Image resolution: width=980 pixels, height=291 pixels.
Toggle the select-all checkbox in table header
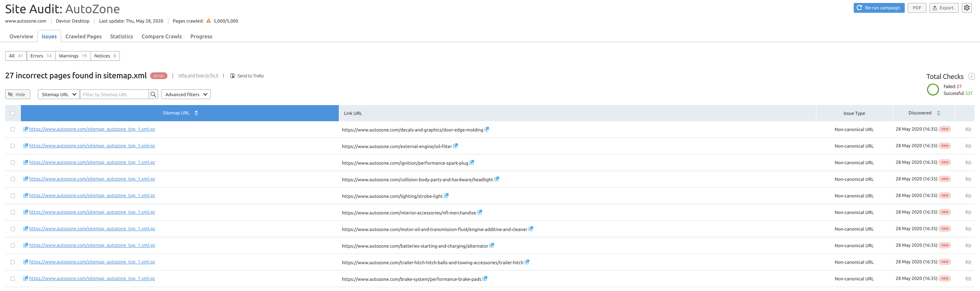pyautogui.click(x=13, y=113)
